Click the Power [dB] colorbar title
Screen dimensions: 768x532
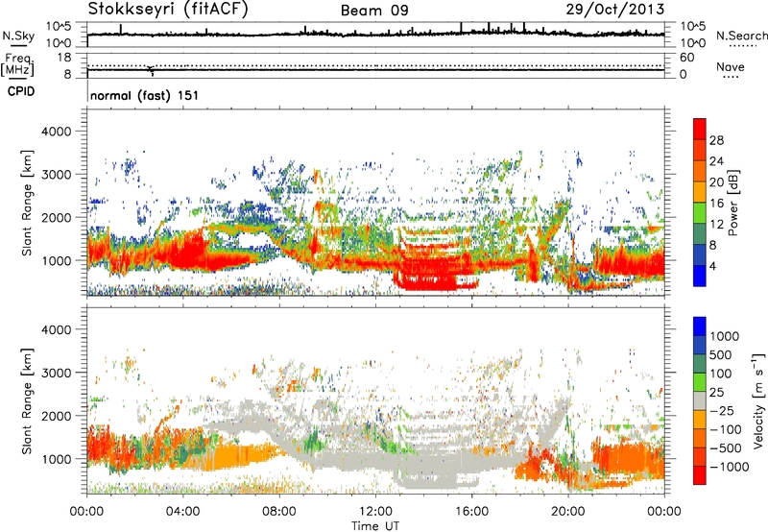(x=732, y=203)
